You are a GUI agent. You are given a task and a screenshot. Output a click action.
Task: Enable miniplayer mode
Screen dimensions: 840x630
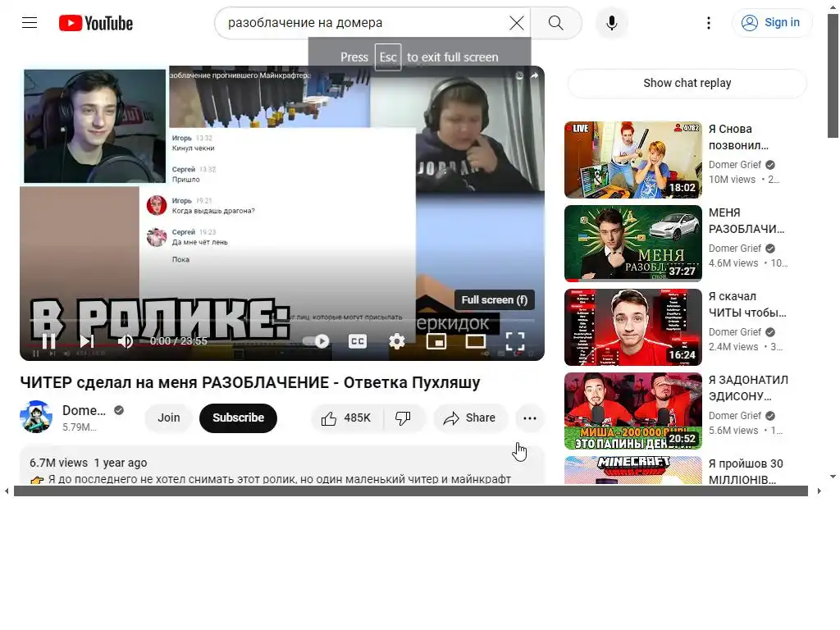coord(436,340)
